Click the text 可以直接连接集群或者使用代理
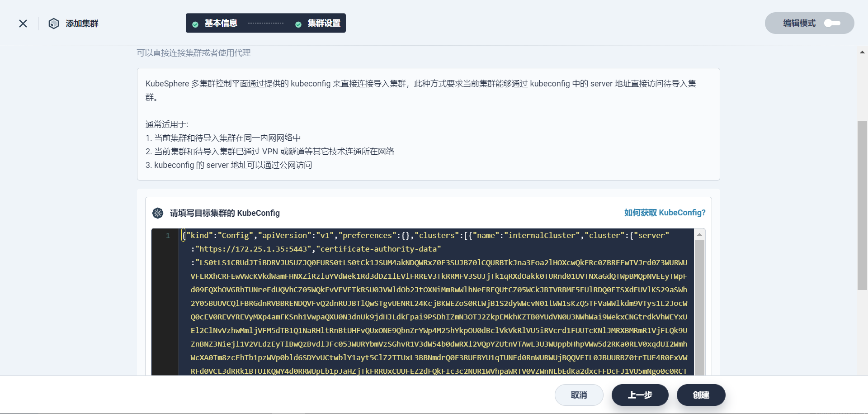This screenshot has width=868, height=414. (x=194, y=53)
